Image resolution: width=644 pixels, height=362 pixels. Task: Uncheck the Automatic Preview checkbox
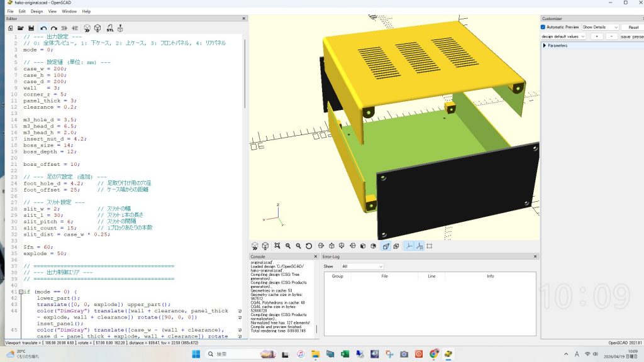tap(543, 27)
